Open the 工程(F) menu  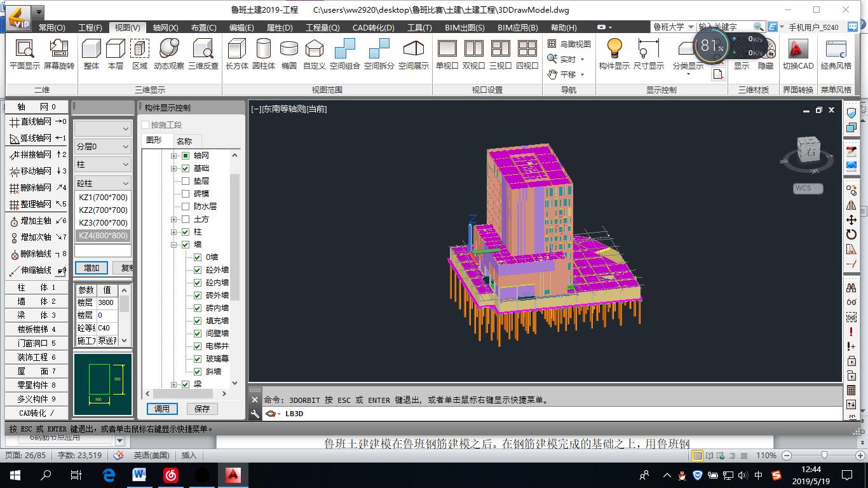(90, 27)
